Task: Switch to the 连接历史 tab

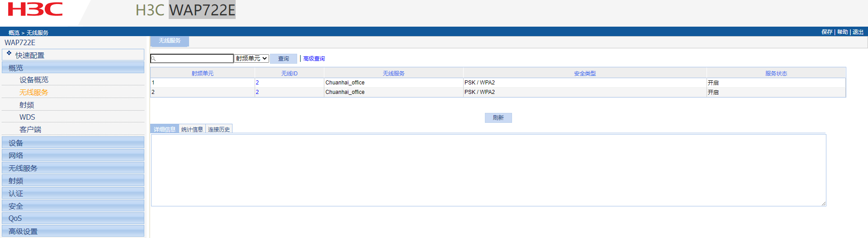Action: click(x=219, y=129)
